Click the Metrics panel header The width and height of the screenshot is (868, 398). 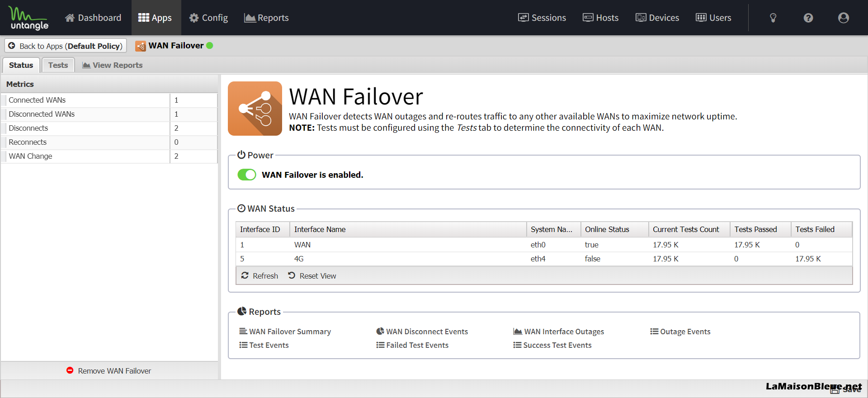109,84
